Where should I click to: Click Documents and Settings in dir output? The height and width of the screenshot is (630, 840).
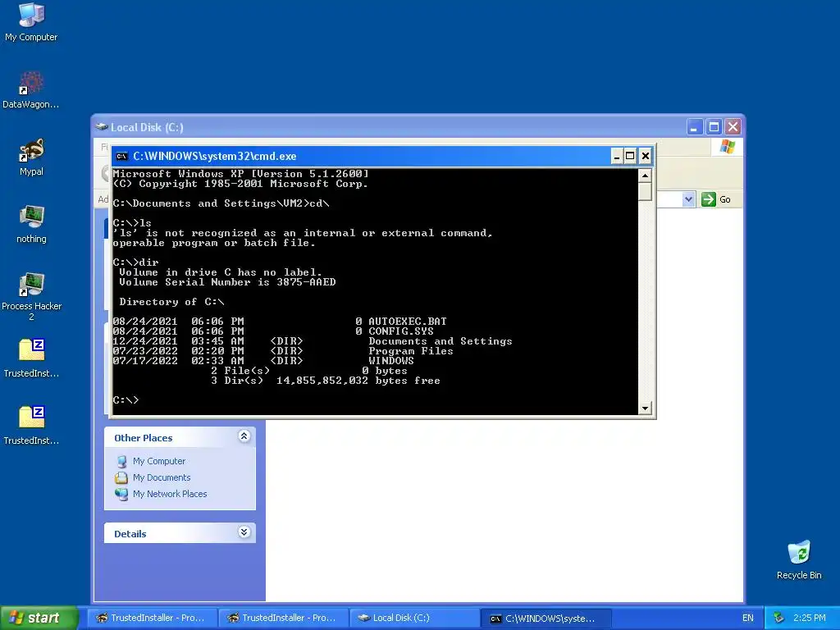pyautogui.click(x=441, y=341)
